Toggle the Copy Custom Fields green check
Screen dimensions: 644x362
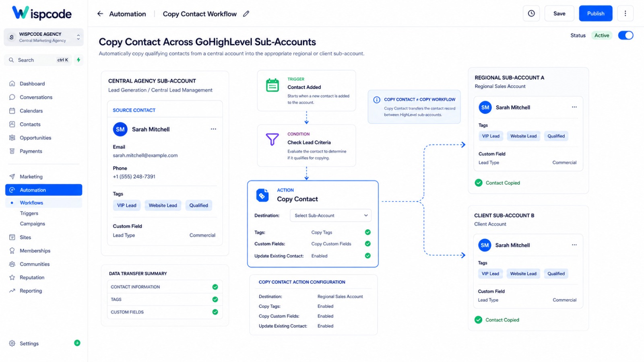[x=368, y=244]
